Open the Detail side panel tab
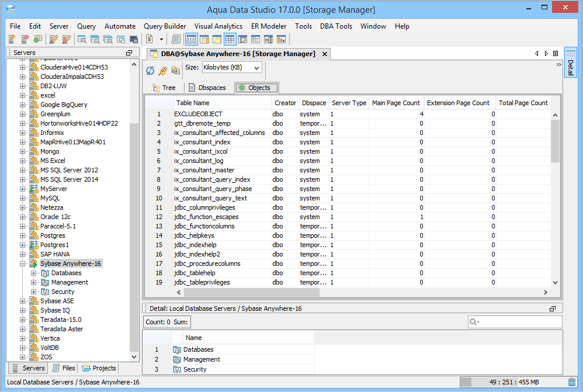This screenshot has height=392, width=583. (570, 62)
